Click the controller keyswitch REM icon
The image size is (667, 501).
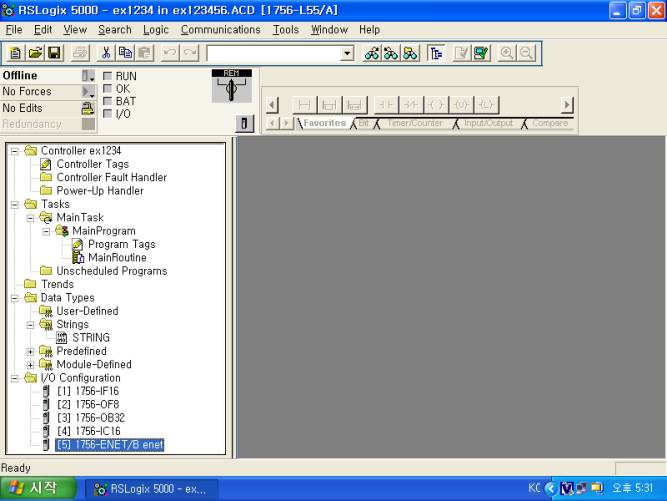click(230, 85)
